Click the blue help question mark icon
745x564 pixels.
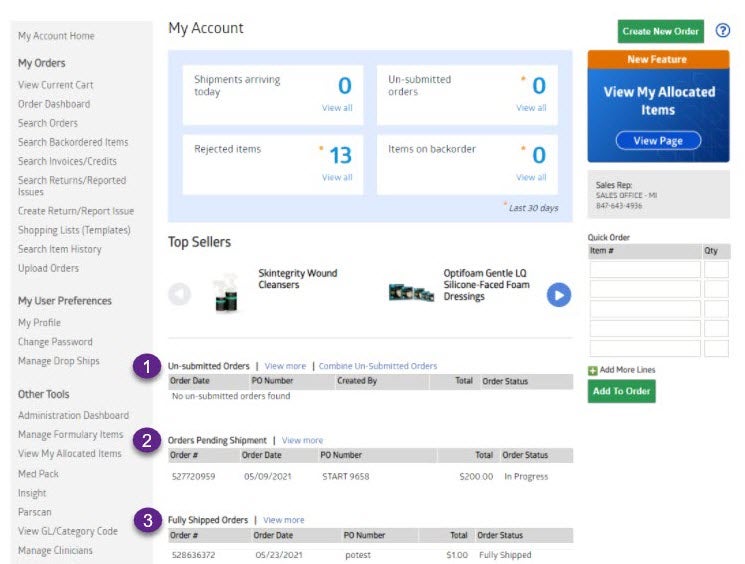point(723,31)
